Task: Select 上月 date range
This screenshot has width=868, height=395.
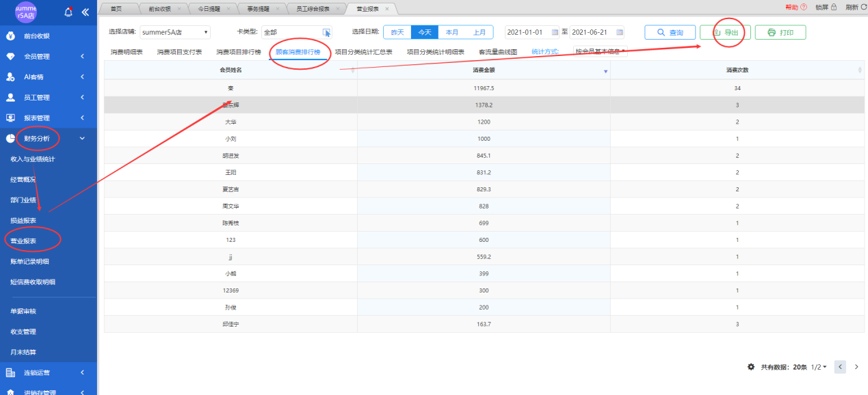Action: point(479,32)
